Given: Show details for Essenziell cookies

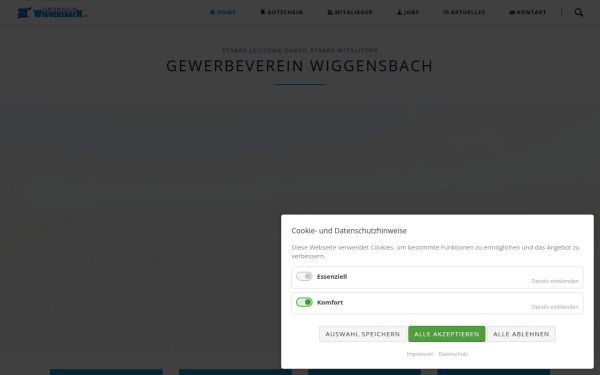Looking at the screenshot, I should pyautogui.click(x=555, y=281).
